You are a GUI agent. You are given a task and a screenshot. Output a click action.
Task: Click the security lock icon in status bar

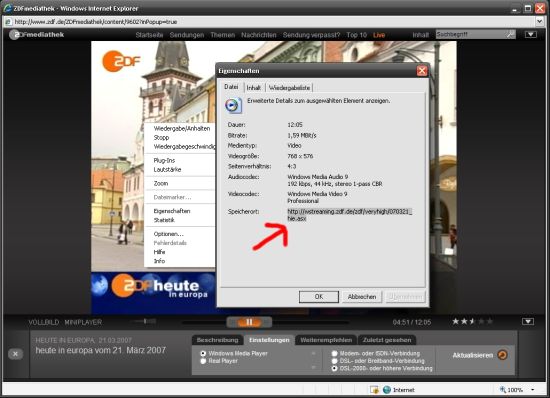coord(374,390)
